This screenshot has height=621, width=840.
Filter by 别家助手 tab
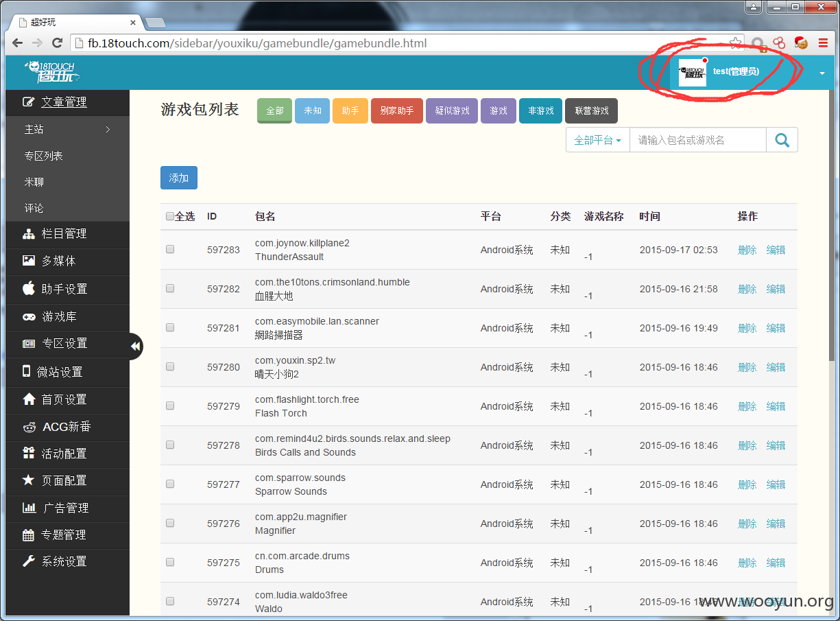click(397, 110)
